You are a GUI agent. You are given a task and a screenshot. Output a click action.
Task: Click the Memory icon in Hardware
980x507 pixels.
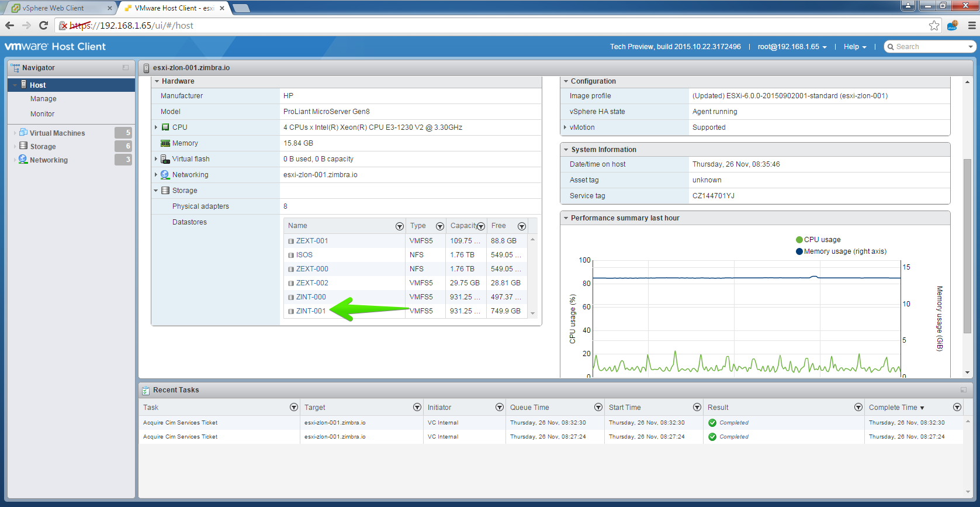(165, 143)
